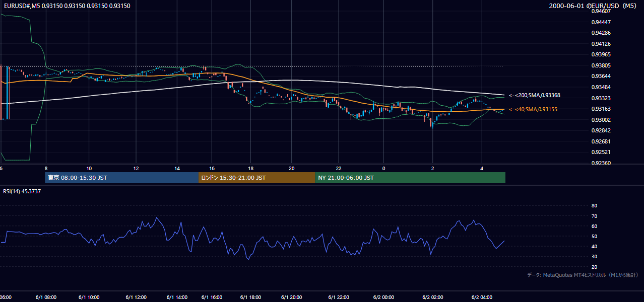This screenshot has height=302, width=644.
Task: Click price level 0.92681 on the axis
Action: [601, 141]
